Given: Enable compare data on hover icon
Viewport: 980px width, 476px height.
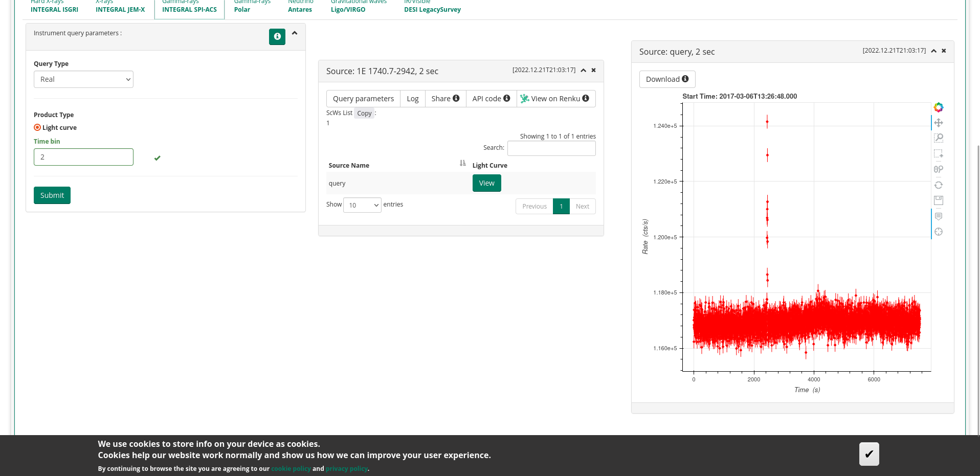Looking at the screenshot, I should [939, 216].
